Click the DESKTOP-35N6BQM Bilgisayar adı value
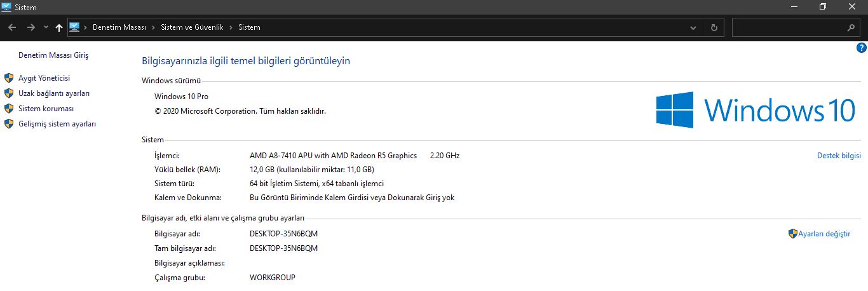This screenshot has width=868, height=291. [283, 234]
